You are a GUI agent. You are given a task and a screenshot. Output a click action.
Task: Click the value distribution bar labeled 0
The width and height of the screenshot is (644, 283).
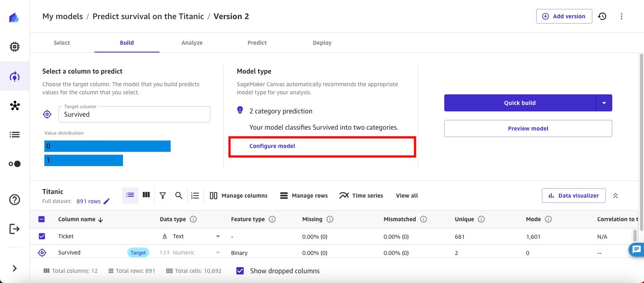pos(107,146)
